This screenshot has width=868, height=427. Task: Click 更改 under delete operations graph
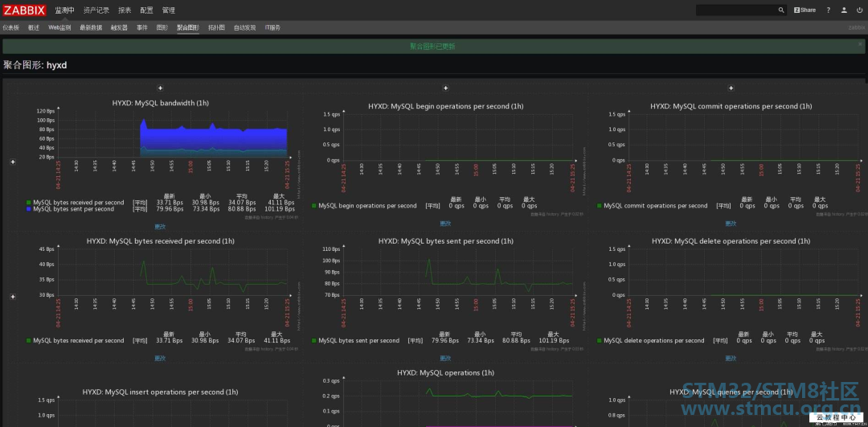[x=731, y=359]
